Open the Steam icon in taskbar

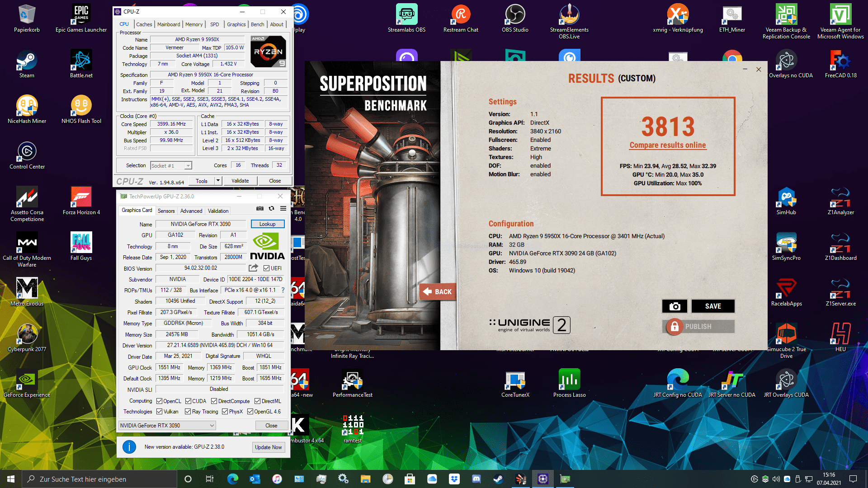tap(498, 479)
